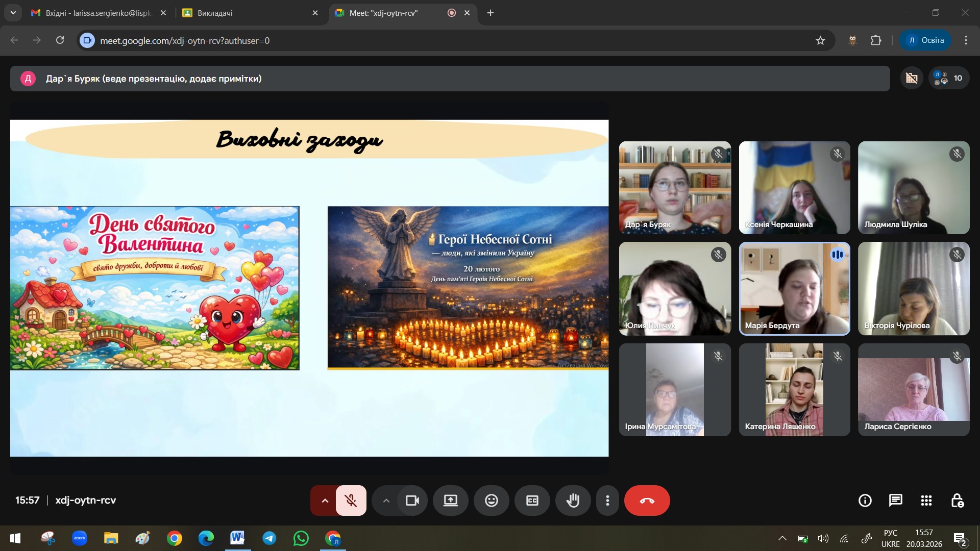
Task: Select Марія Бердута's video tile
Action: [794, 289]
